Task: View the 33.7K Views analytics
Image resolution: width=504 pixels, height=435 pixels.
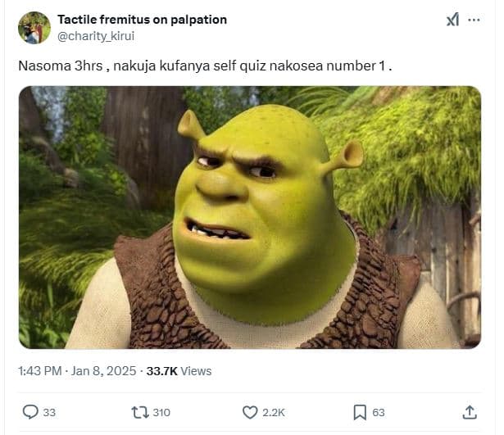Action: coord(179,371)
